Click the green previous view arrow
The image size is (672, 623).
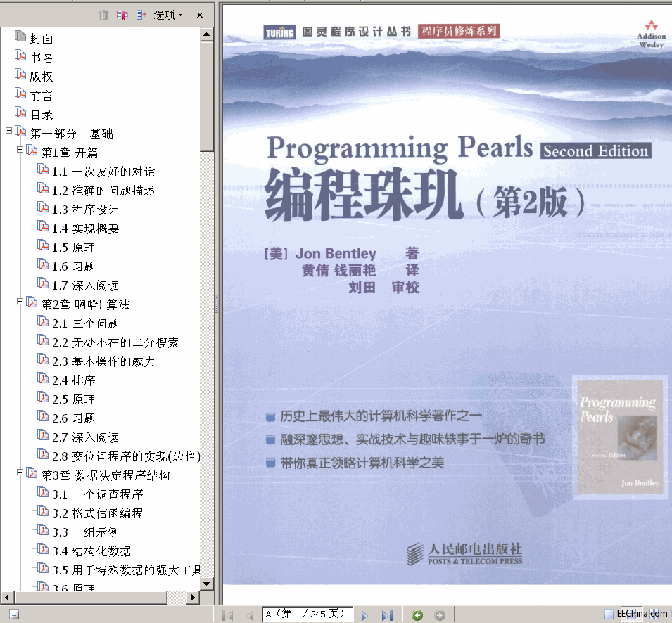[417, 615]
